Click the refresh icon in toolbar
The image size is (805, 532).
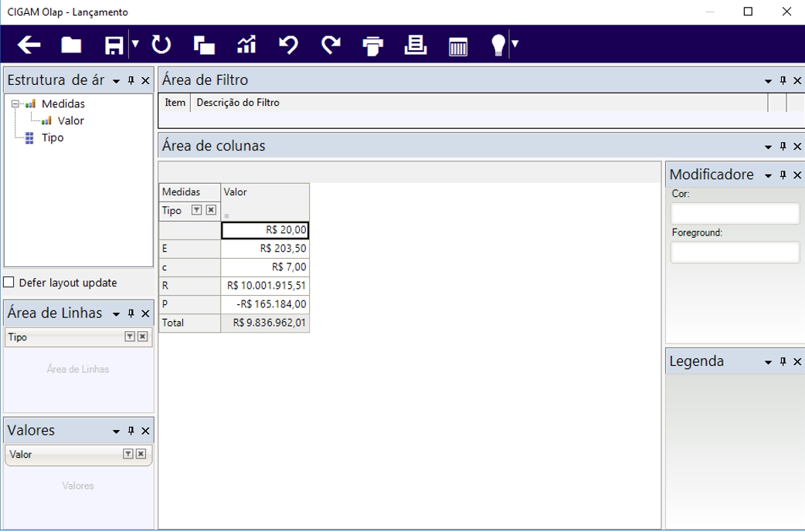(x=161, y=45)
